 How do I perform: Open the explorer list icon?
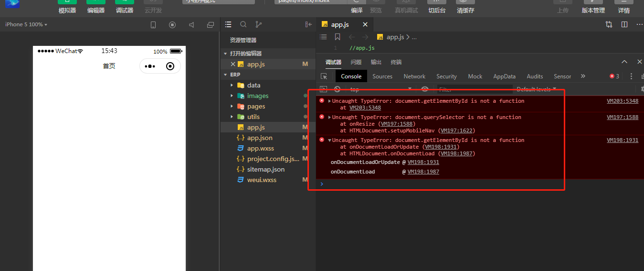pyautogui.click(x=228, y=24)
